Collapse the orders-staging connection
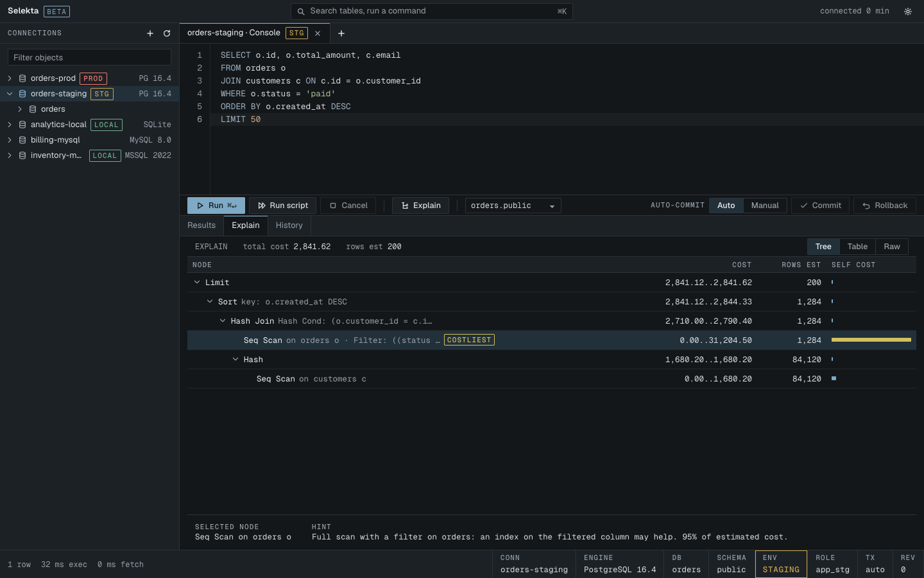Screen dimensions: 924x578 (x=10, y=94)
